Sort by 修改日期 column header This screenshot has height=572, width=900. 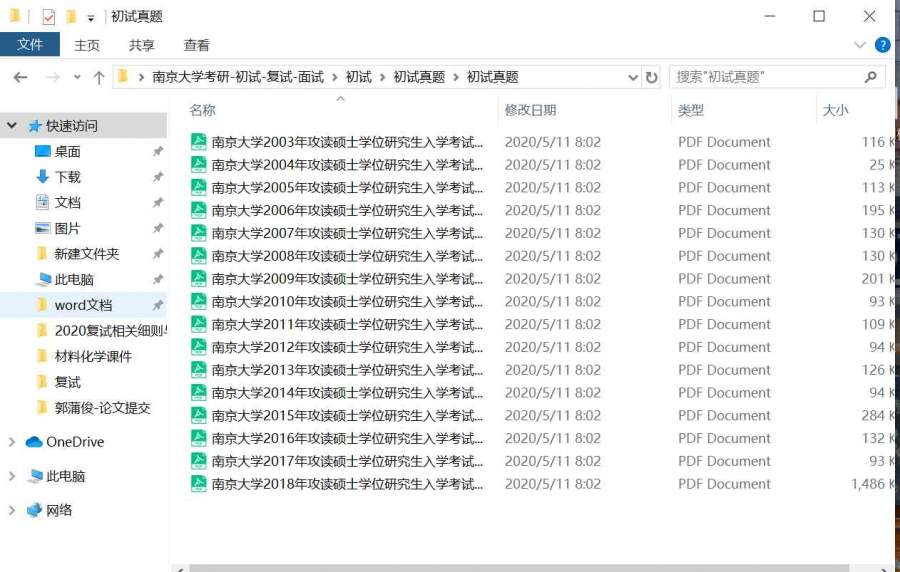530,110
